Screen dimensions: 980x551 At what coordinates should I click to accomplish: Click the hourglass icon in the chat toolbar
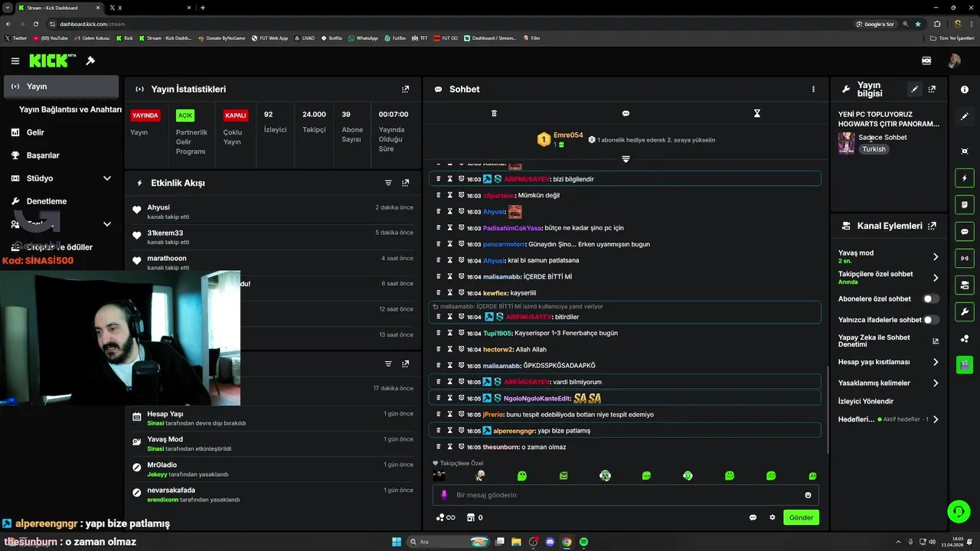point(757,113)
